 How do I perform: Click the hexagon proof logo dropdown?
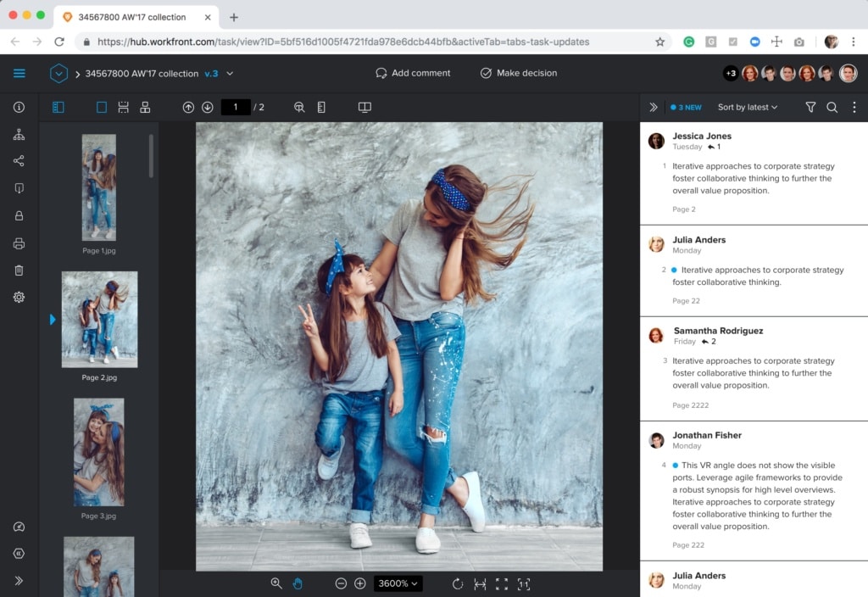[58, 73]
